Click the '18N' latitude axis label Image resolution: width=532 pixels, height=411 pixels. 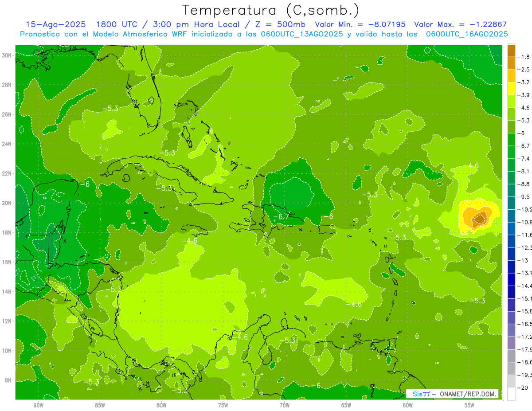coord(8,232)
